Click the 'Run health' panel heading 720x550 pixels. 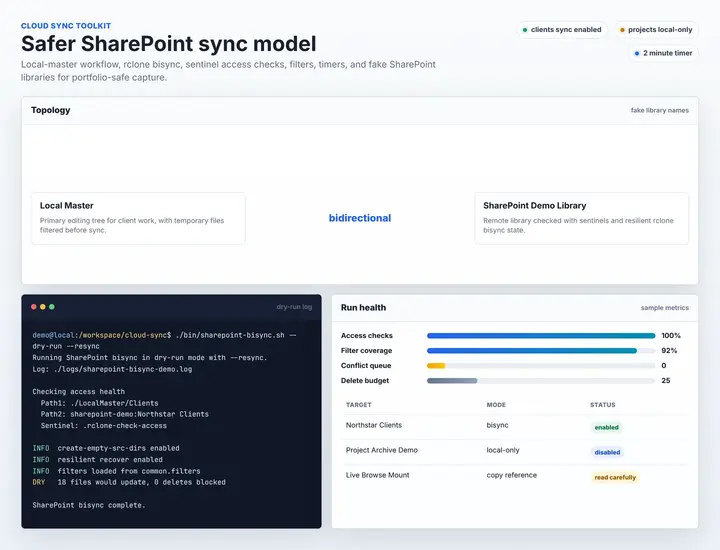tap(363, 308)
